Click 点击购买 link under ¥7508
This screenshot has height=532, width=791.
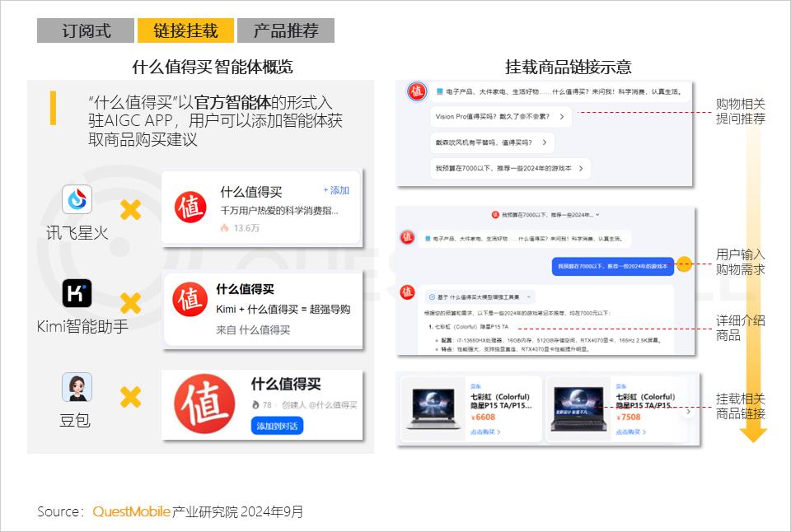(630, 432)
